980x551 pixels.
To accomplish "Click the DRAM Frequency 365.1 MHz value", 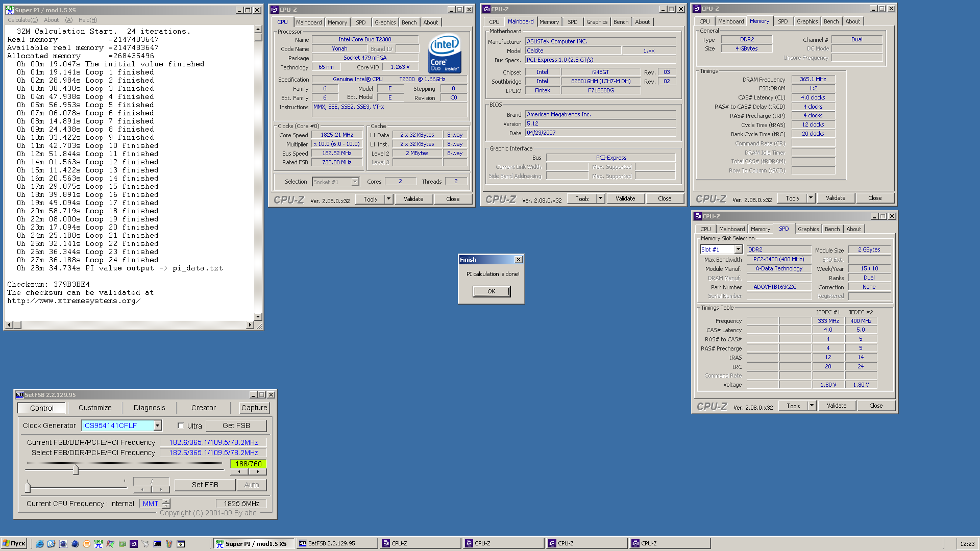I will [813, 80].
